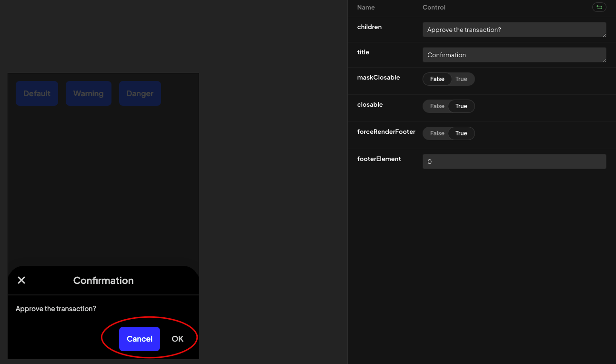Viewport: 616px width, 364px height.
Task: Edit the children text field
Action: pos(514,30)
